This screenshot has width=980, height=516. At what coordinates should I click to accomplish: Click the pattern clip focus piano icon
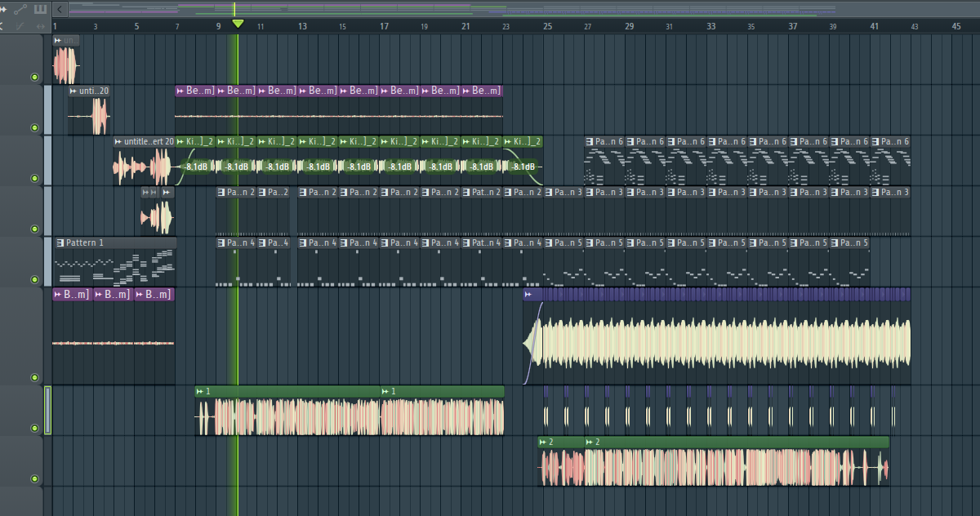(40, 9)
